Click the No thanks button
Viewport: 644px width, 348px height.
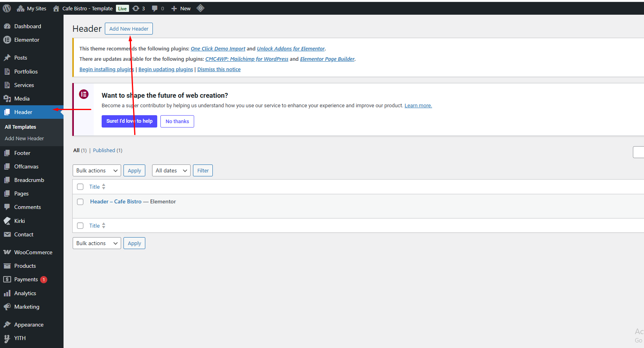tap(177, 121)
